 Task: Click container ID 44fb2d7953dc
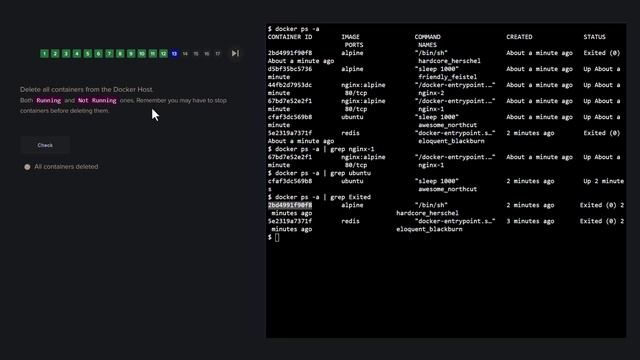coord(290,85)
